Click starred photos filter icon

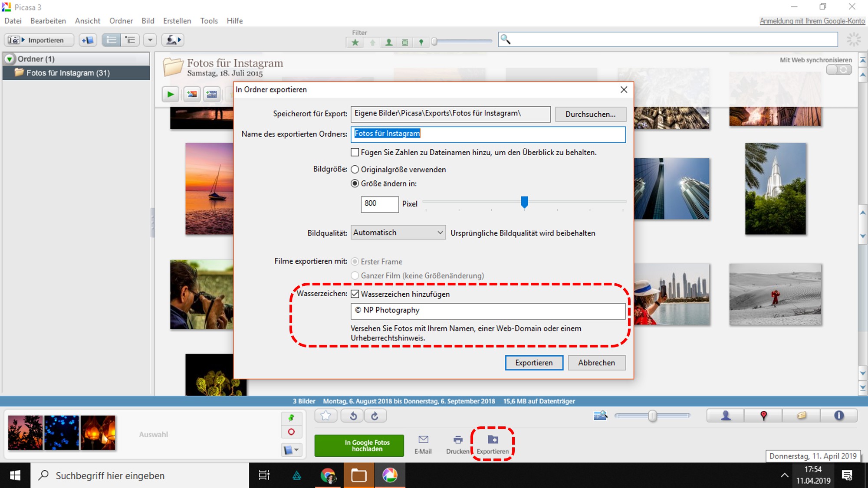pos(355,42)
